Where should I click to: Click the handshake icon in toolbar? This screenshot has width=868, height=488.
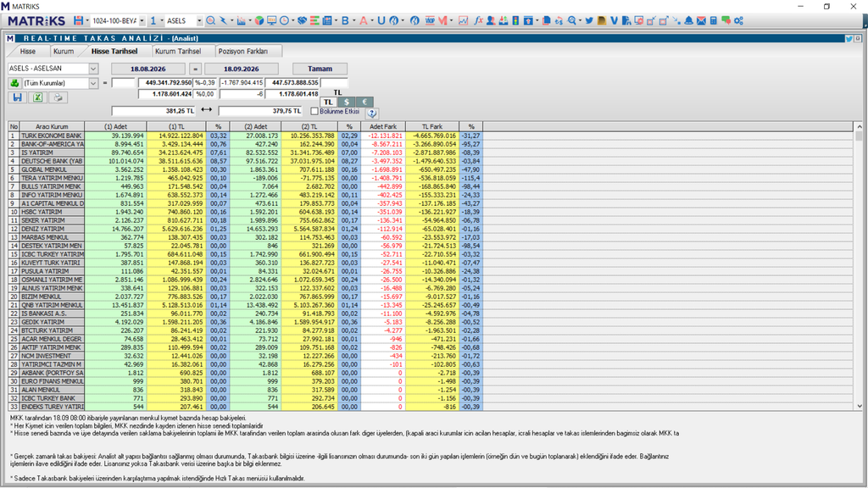point(302,20)
